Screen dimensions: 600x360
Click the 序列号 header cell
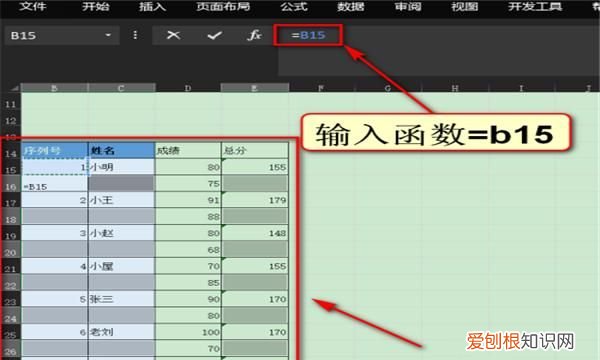click(x=55, y=150)
